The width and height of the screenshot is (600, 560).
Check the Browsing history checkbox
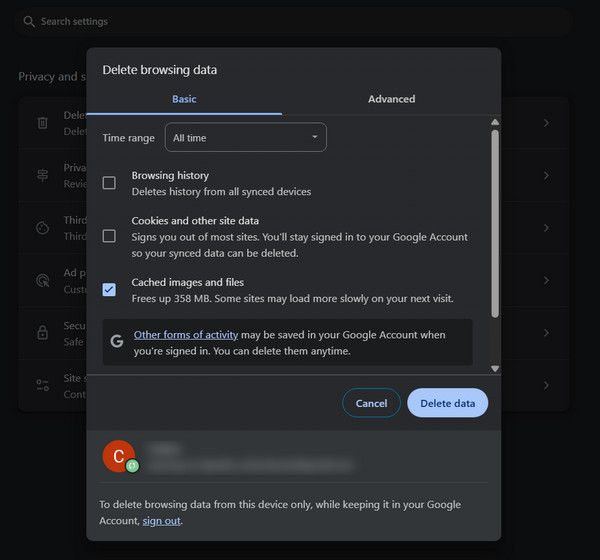[109, 183]
